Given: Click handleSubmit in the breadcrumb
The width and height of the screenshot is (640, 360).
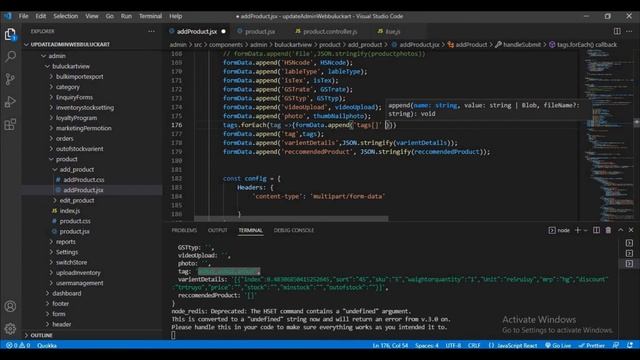Looking at the screenshot, I should (522, 44).
